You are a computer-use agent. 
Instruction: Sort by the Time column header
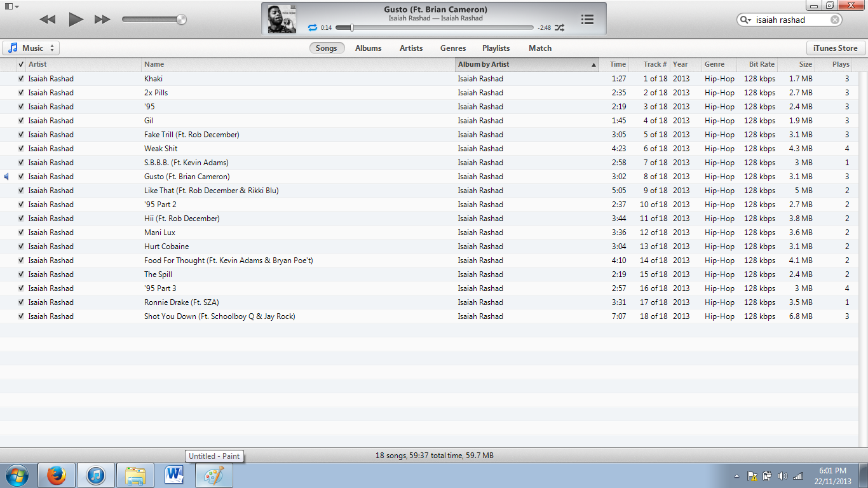click(614, 64)
